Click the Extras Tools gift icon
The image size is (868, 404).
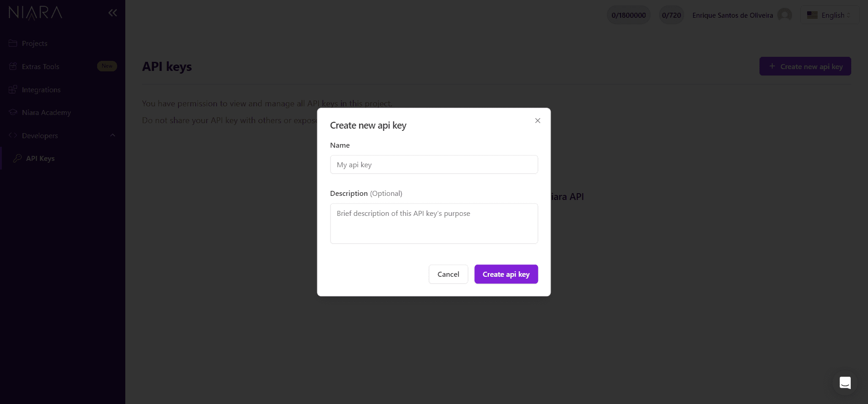pyautogui.click(x=13, y=66)
